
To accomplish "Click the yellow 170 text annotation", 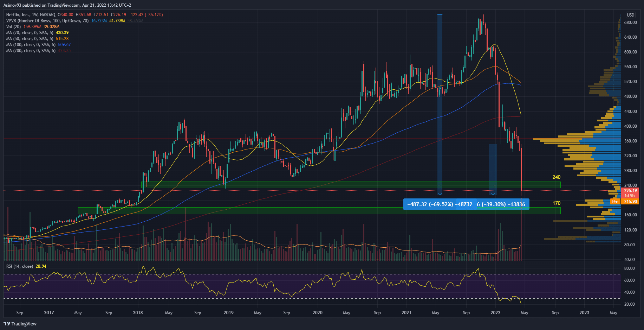I will point(556,203).
